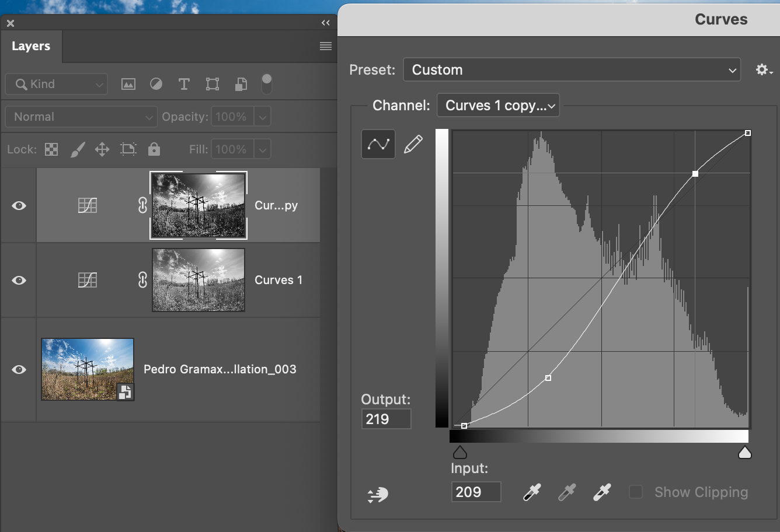Image resolution: width=780 pixels, height=532 pixels.
Task: Pick the white point eyedropper
Action: 602,492
